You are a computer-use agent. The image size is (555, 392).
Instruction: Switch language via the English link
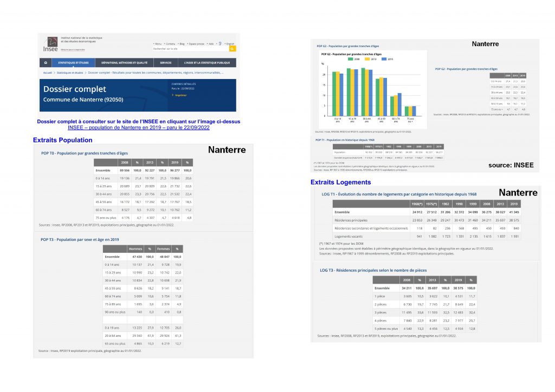(x=230, y=43)
